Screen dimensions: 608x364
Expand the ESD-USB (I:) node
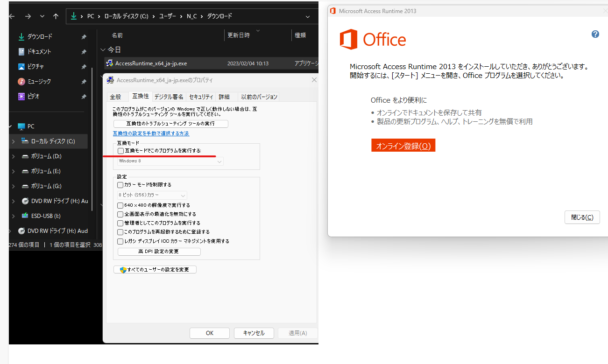pos(13,216)
